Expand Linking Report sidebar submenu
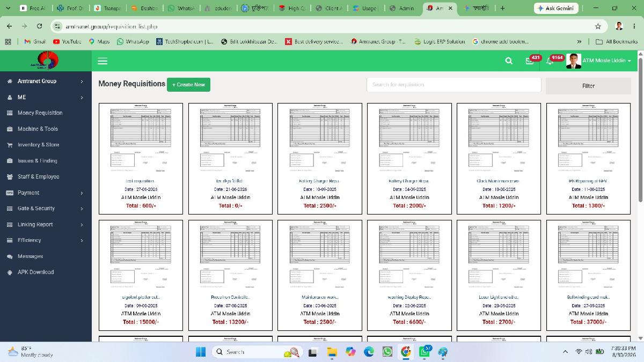 pyautogui.click(x=46, y=224)
